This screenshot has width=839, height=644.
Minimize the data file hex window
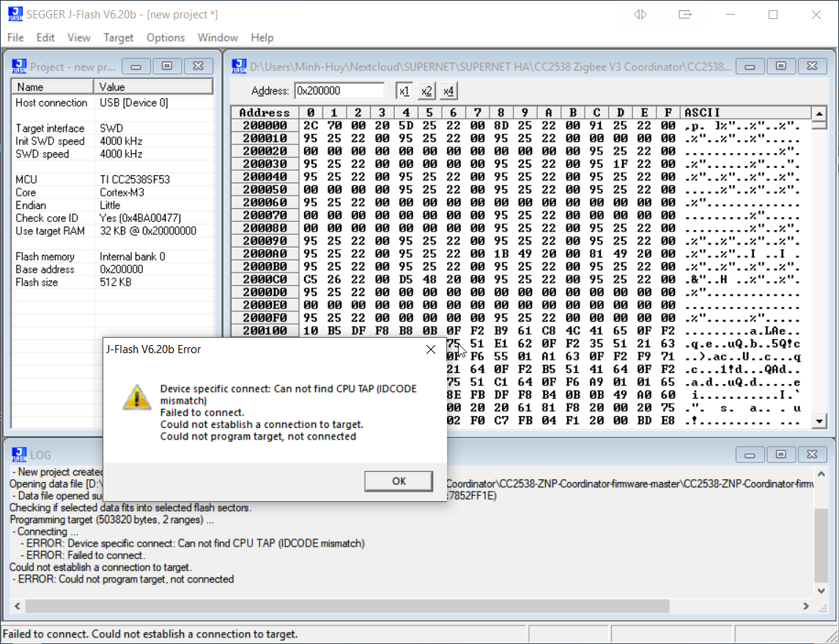(750, 67)
